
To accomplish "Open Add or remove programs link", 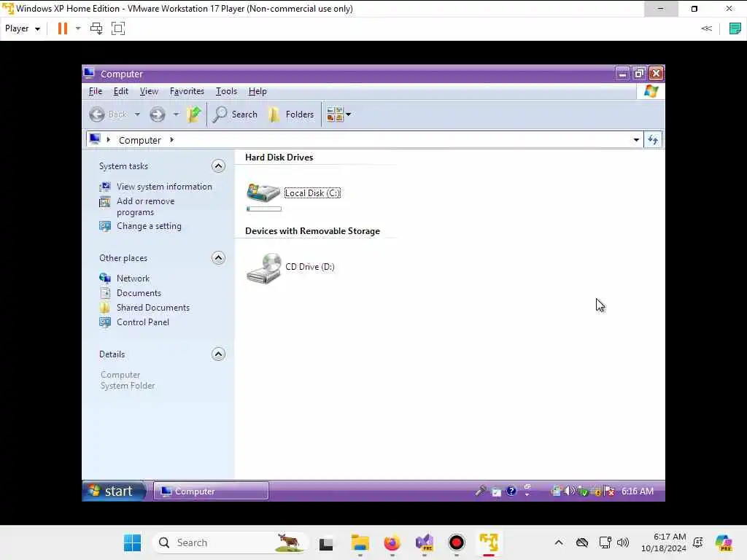I will pyautogui.click(x=145, y=206).
